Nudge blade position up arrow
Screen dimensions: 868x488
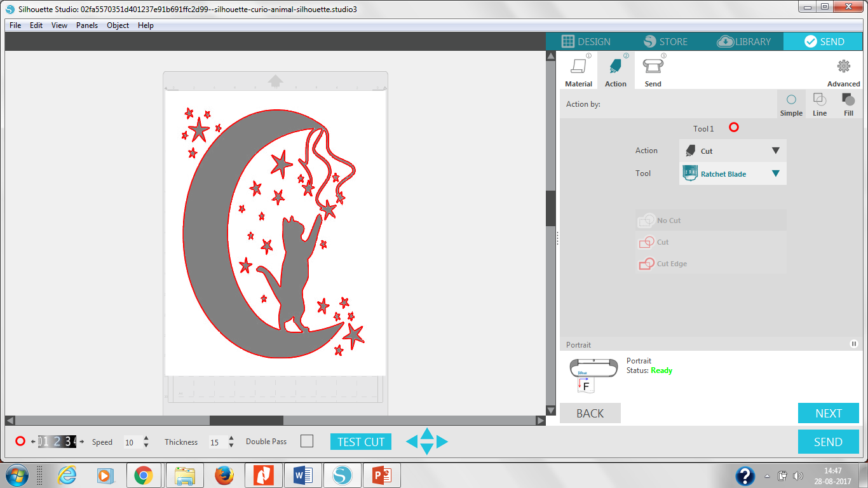click(427, 433)
